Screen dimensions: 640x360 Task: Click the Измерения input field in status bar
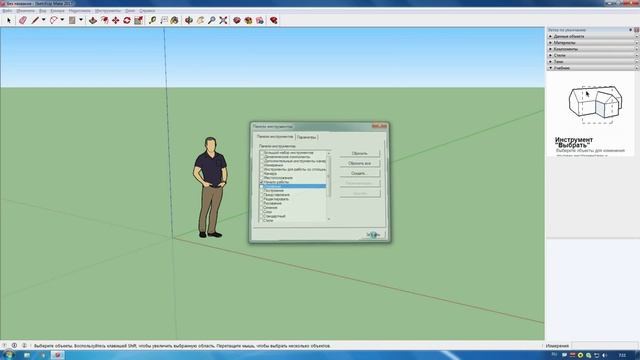604,346
